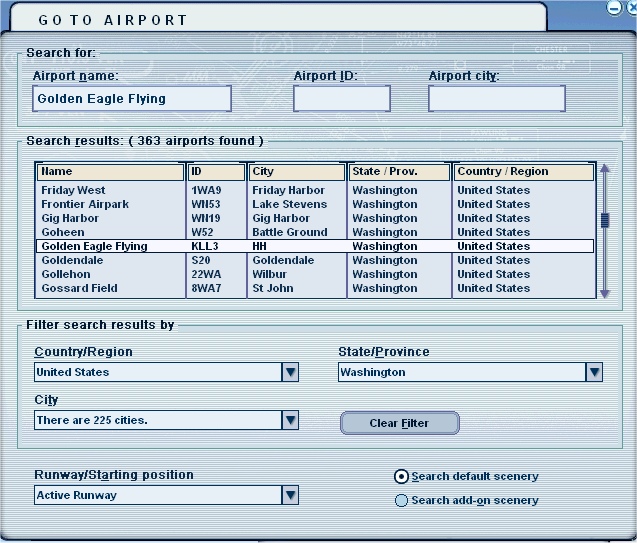637x543 pixels.
Task: Sort results by ID column header
Action: 216,172
